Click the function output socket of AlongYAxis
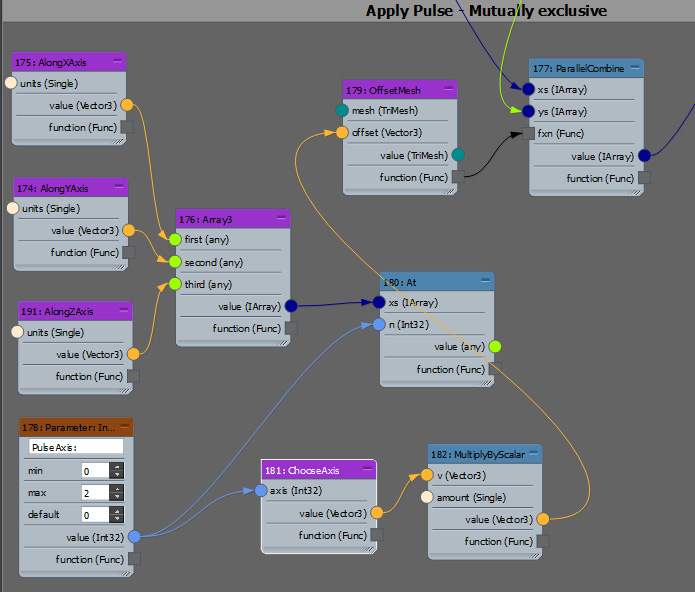This screenshot has width=695, height=592. (129, 252)
